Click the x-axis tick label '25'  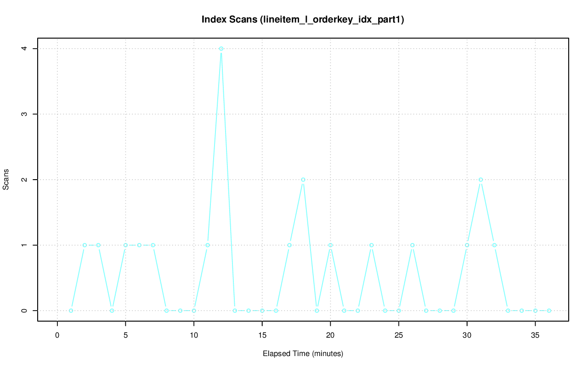pyautogui.click(x=399, y=335)
